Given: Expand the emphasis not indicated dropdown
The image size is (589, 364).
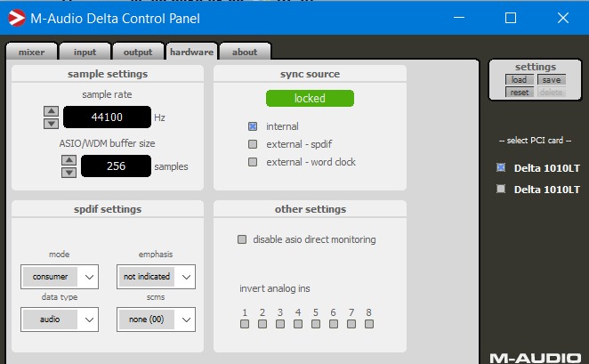Looking at the screenshot, I should tap(156, 277).
